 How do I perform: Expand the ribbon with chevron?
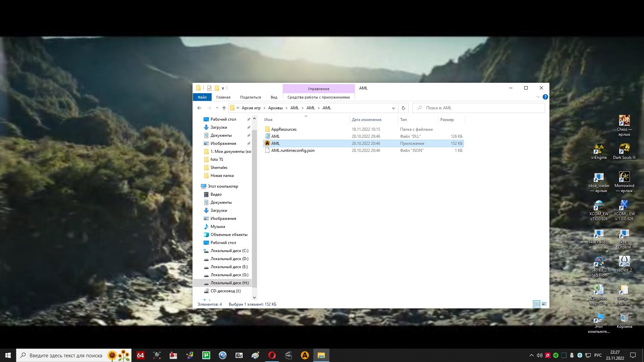coord(538,97)
